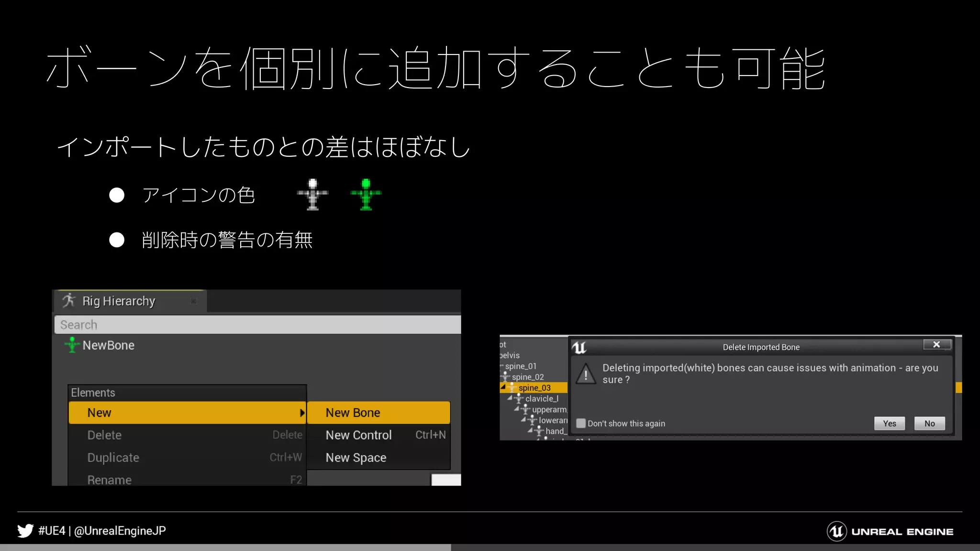Click the warning triangle icon in dialog
980x551 pixels.
(x=586, y=374)
